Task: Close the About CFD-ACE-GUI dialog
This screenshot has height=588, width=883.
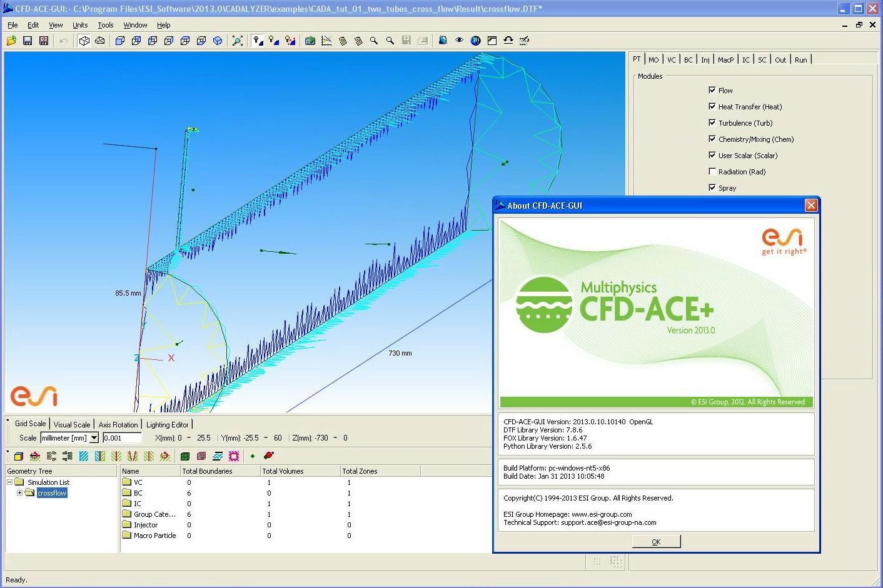Action: click(811, 206)
